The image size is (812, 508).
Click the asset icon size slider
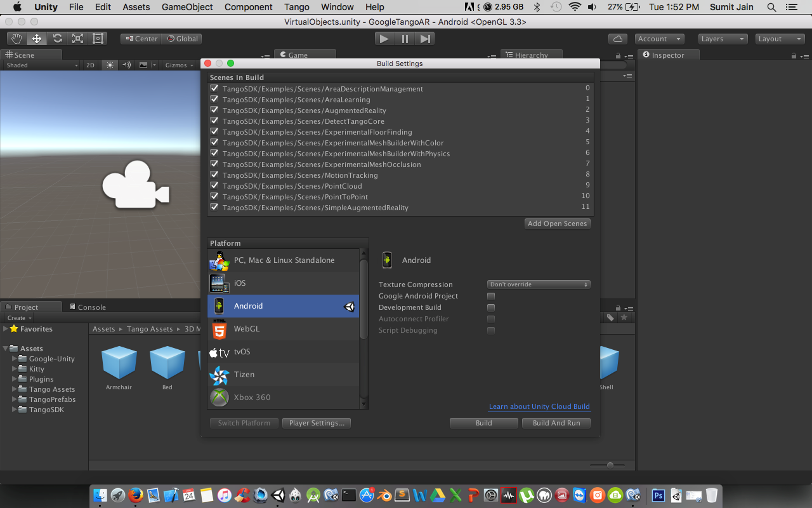point(609,465)
